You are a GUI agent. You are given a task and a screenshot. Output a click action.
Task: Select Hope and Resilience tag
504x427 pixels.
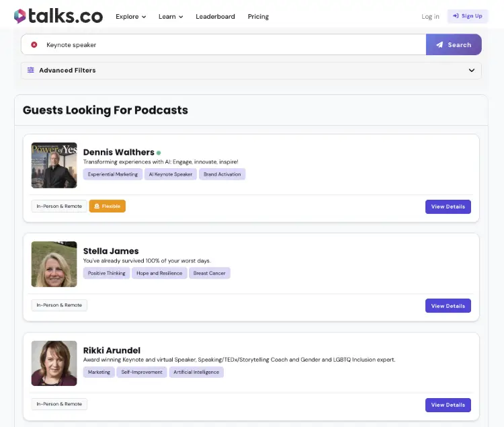click(159, 273)
